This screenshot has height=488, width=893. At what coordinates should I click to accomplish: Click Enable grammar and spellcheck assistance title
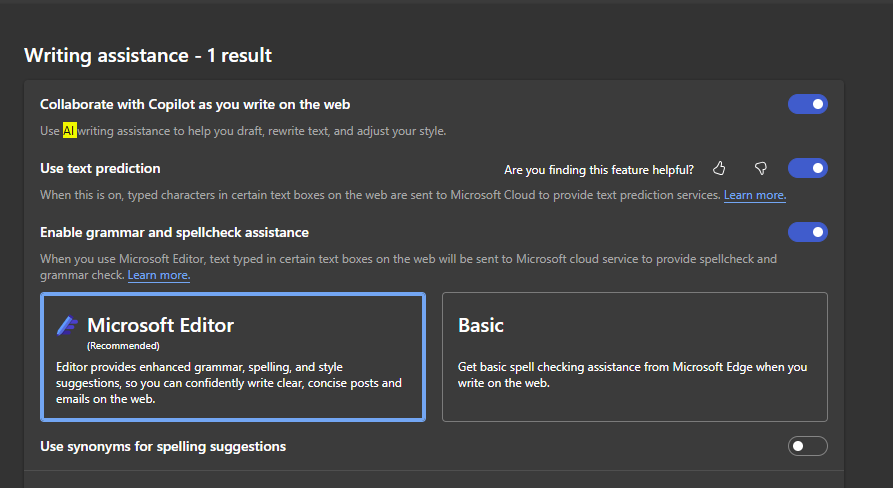[x=174, y=232]
